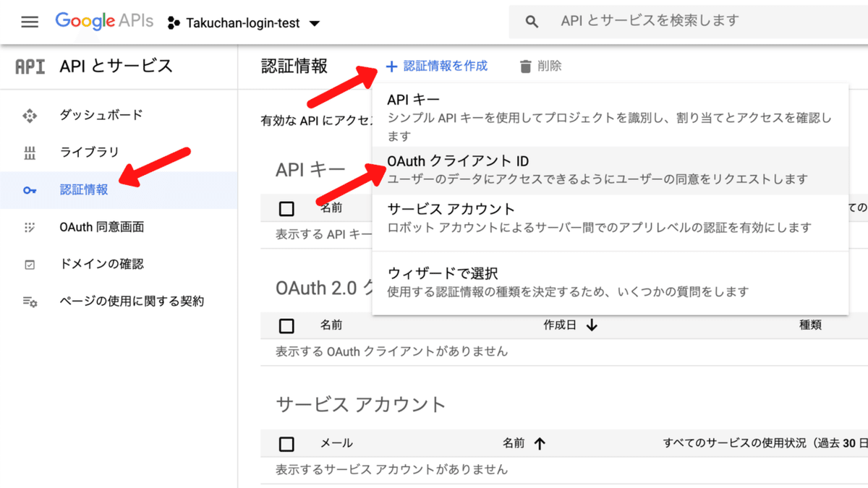Toggle the select-all checkbox in サービス アカウント table
Viewport: 868px width, 488px height.
[286, 443]
